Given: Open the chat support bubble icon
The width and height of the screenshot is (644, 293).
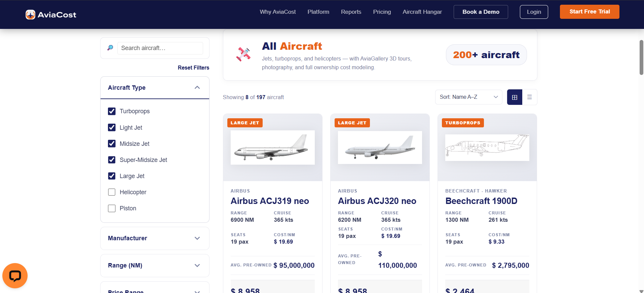Looking at the screenshot, I should pos(15,276).
